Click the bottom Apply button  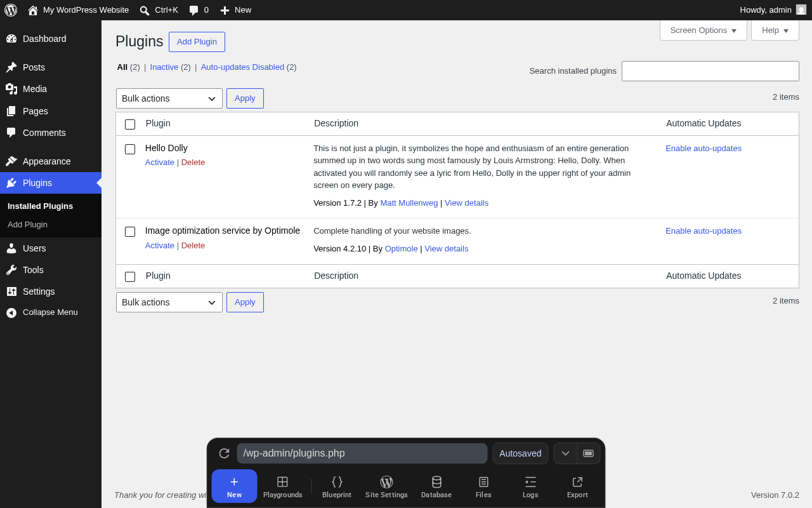(x=245, y=302)
